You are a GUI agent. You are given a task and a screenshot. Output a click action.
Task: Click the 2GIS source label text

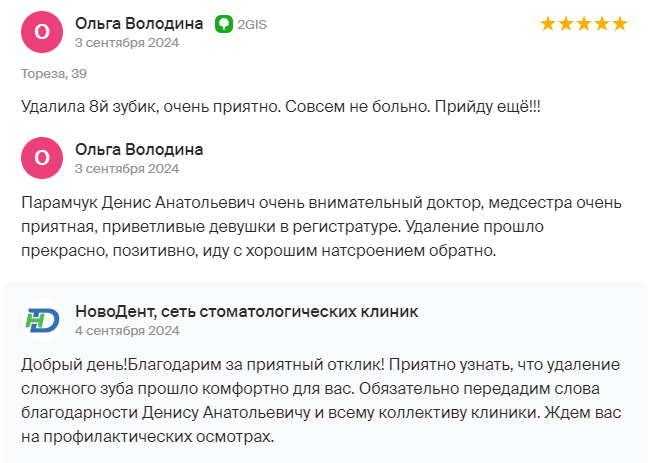(x=252, y=23)
